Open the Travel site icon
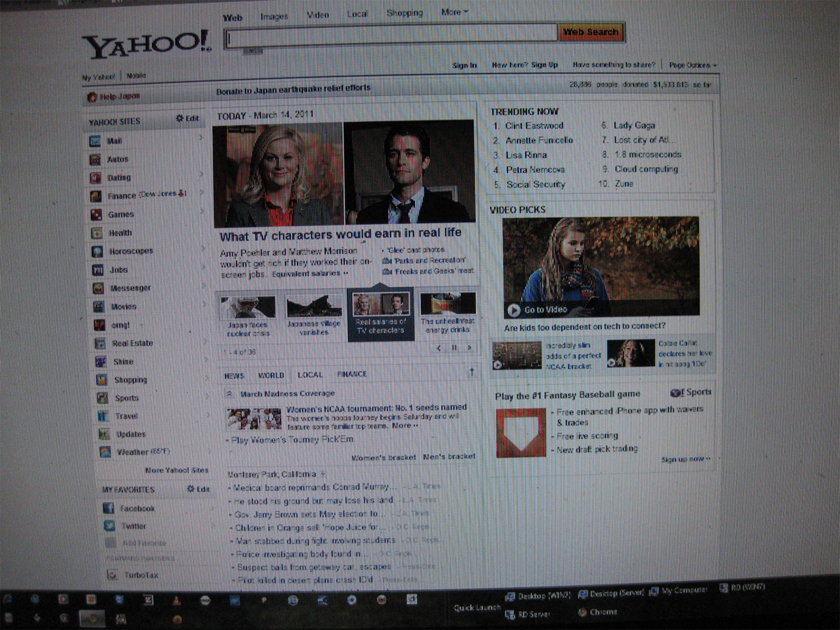 pos(104,416)
